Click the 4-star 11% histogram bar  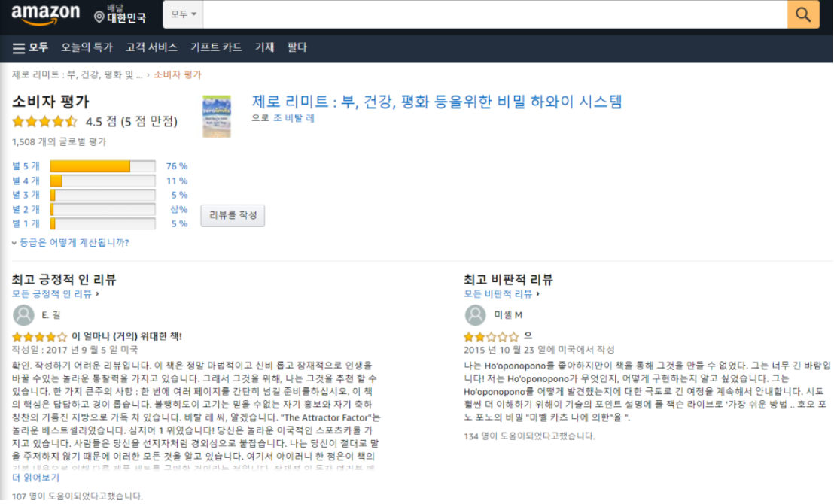click(x=102, y=181)
